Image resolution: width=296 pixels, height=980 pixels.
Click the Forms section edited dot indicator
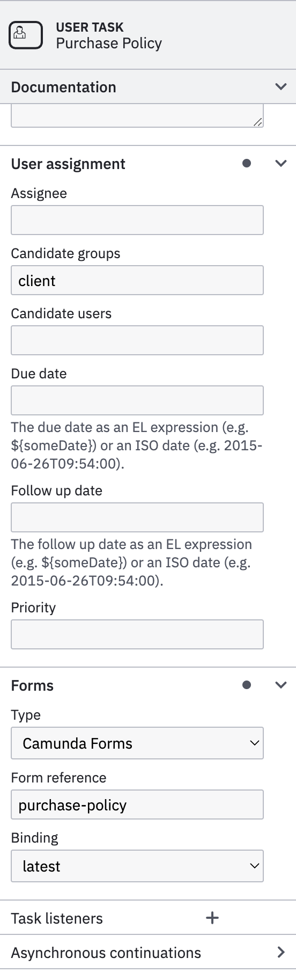(x=247, y=685)
